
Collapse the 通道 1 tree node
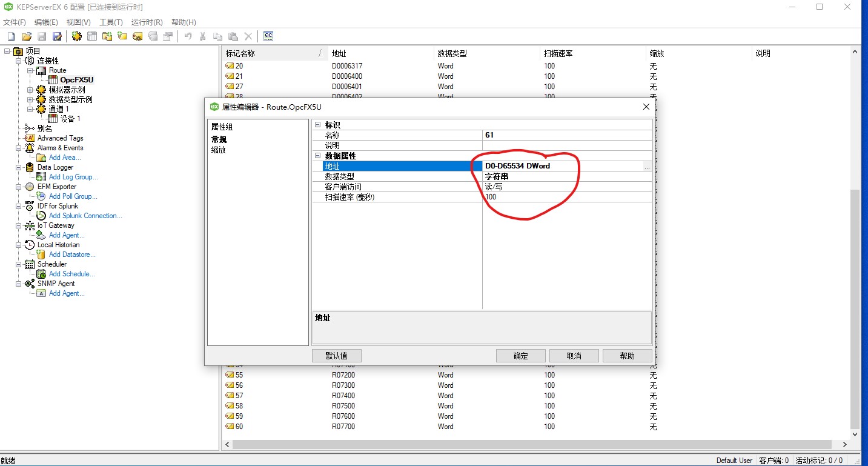click(x=30, y=109)
